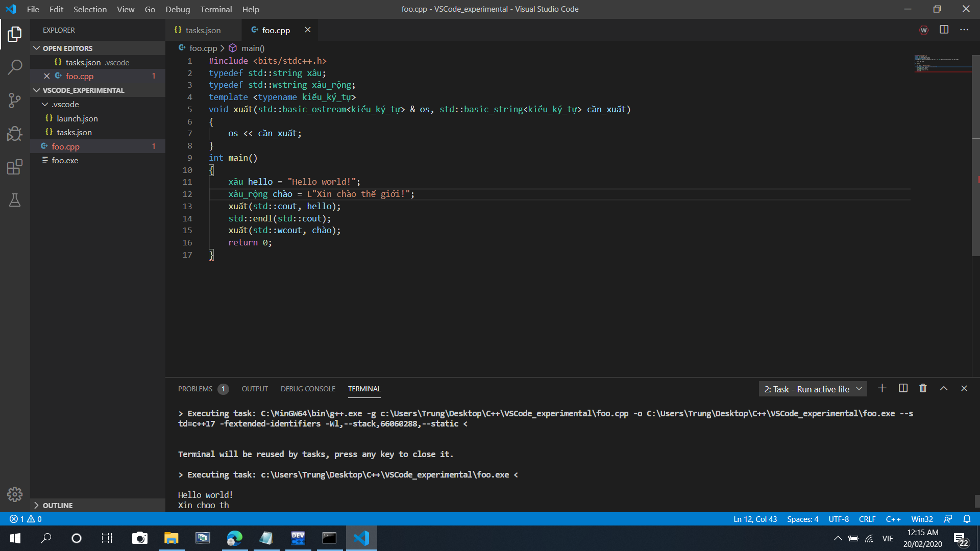980x551 pixels.
Task: Switch to the Problems panel tab
Action: pos(195,389)
